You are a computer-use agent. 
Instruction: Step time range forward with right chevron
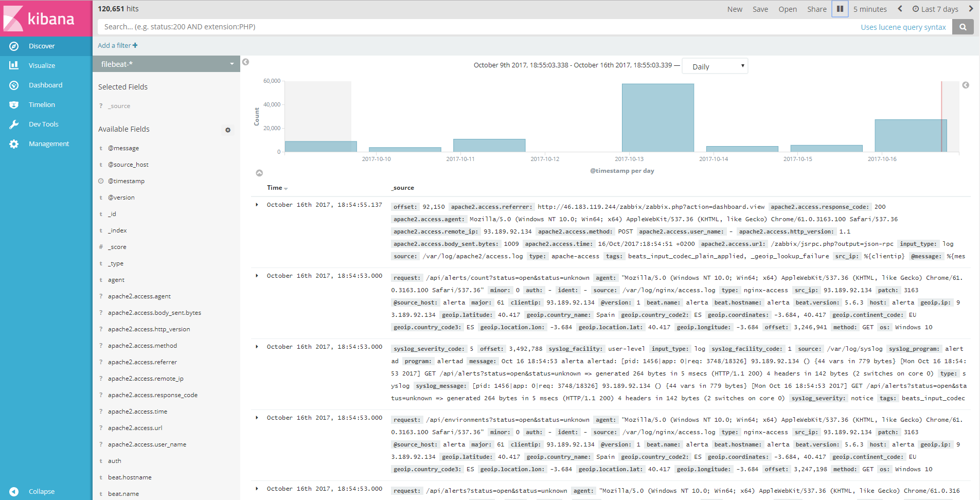click(x=971, y=9)
